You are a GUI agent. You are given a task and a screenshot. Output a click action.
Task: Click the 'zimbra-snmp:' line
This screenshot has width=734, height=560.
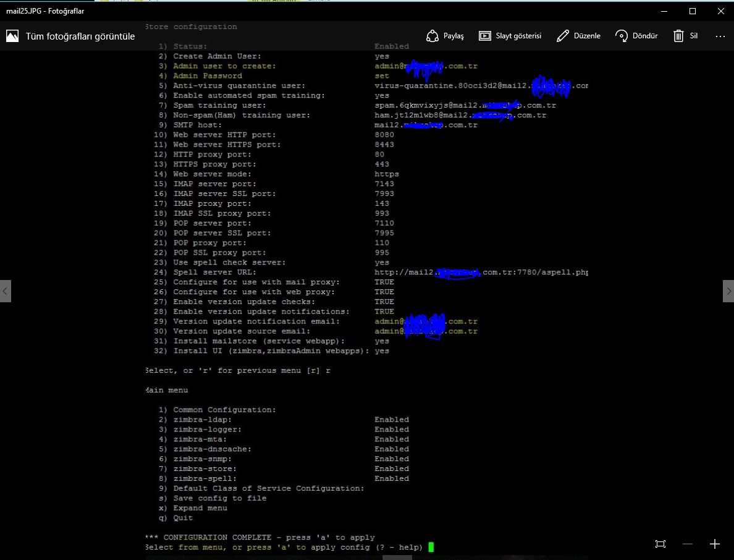click(x=202, y=459)
